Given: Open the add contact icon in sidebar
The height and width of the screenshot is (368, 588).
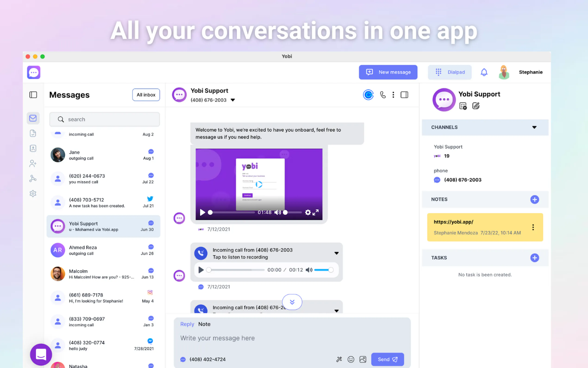Looking at the screenshot, I should coord(33,163).
